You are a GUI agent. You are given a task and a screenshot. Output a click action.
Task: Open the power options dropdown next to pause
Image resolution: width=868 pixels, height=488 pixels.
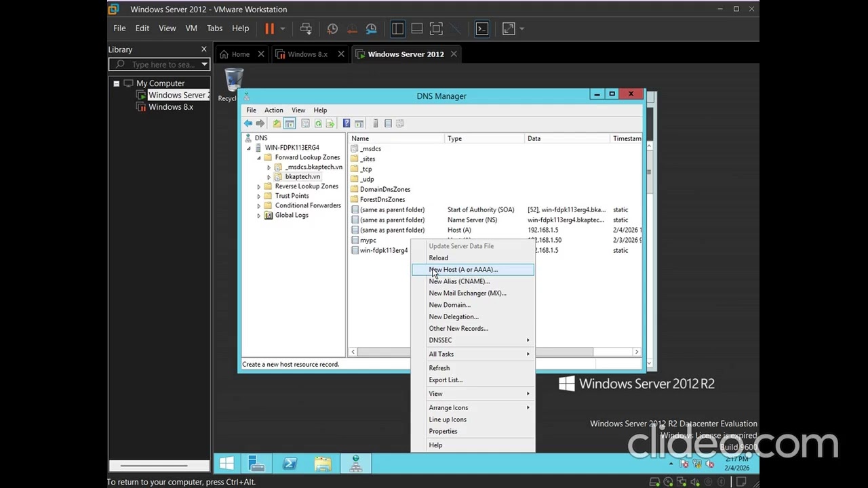pyautogui.click(x=283, y=28)
